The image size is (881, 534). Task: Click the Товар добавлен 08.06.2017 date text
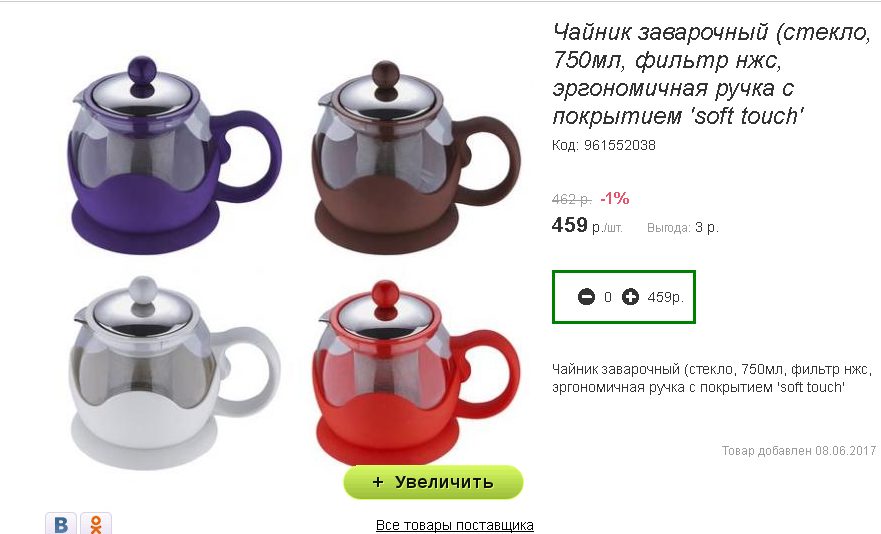click(x=799, y=451)
